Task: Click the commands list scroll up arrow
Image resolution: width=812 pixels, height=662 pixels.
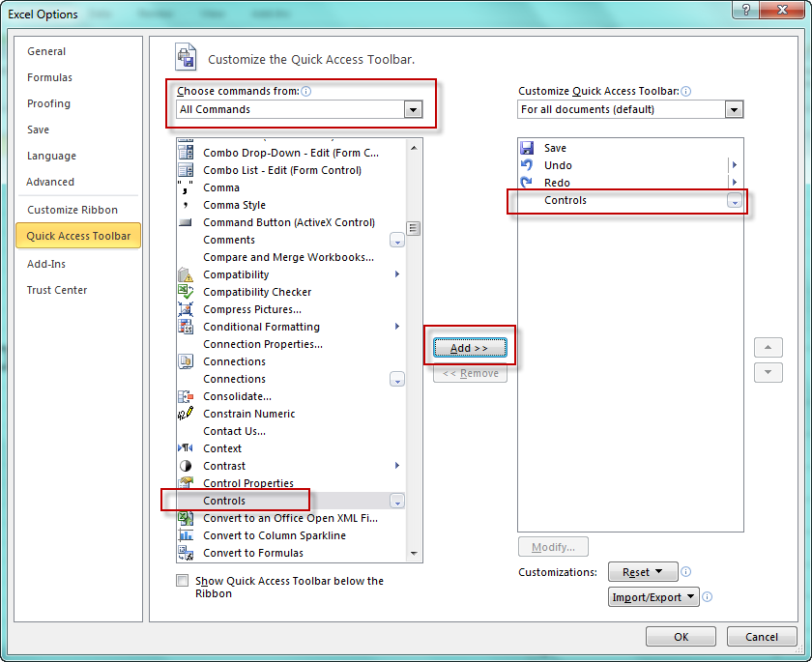Action: [x=414, y=148]
